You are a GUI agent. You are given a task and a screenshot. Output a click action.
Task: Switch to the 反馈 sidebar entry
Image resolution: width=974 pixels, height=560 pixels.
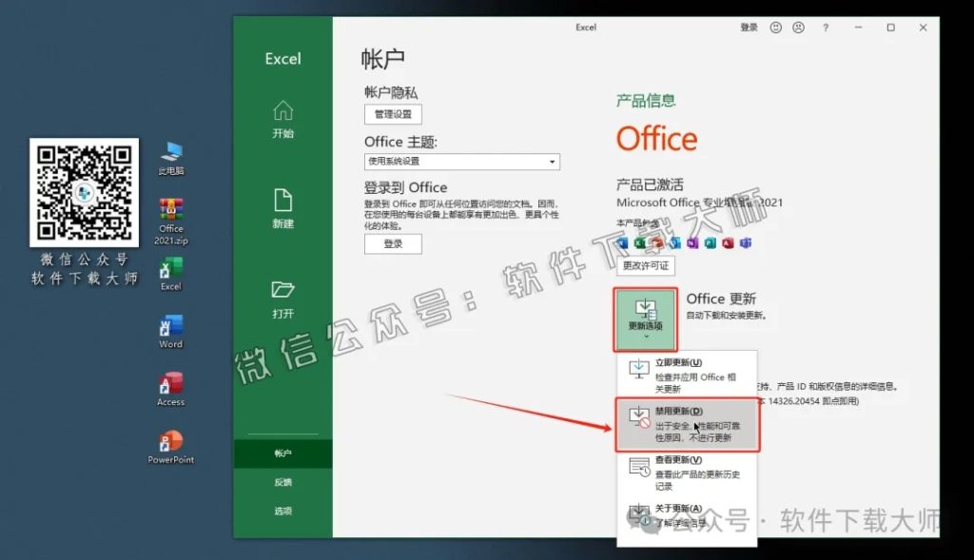282,482
